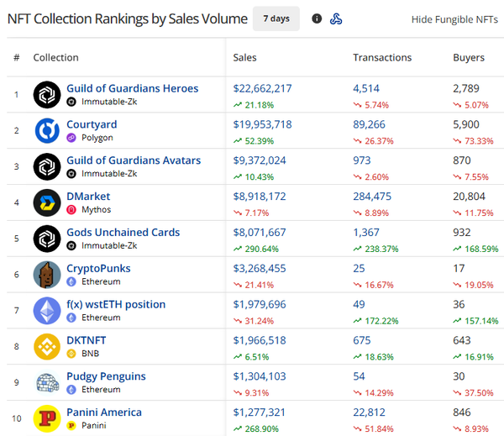The image size is (504, 436).
Task: Click transactions count 22,812
Action: (x=369, y=412)
